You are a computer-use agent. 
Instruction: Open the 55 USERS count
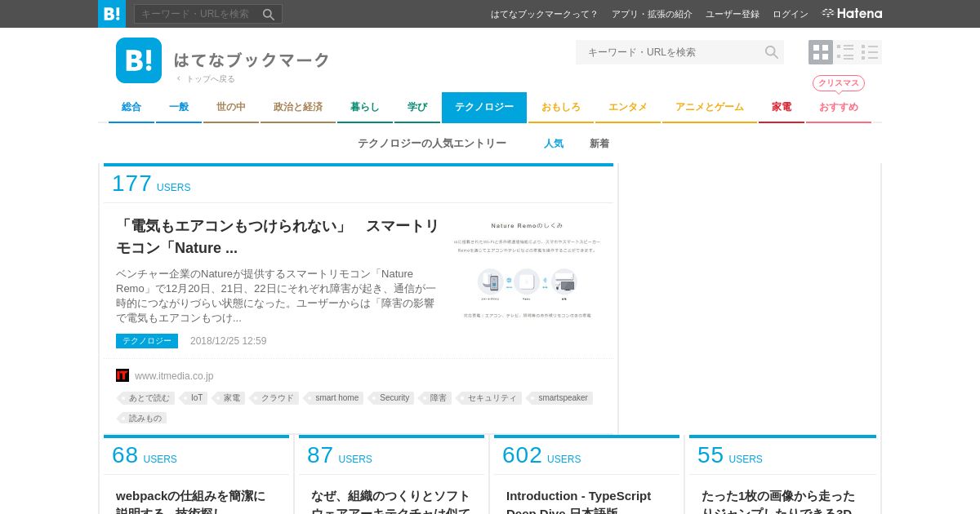[730, 456]
